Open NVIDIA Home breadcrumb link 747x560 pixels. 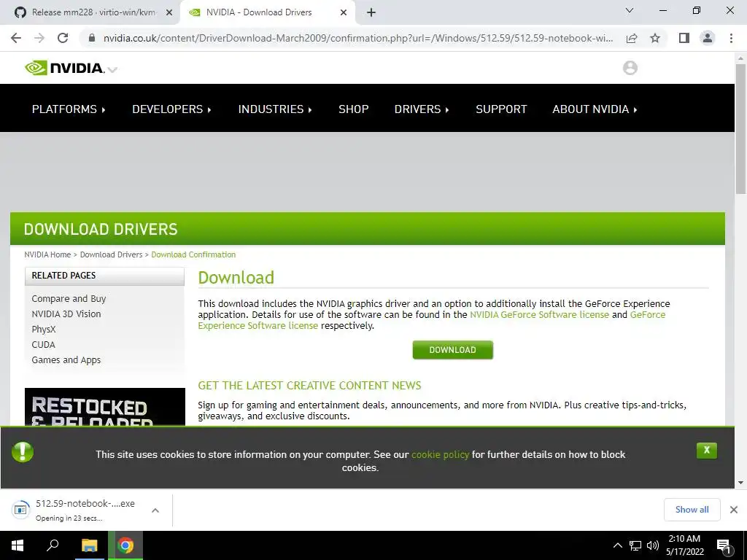(47, 254)
